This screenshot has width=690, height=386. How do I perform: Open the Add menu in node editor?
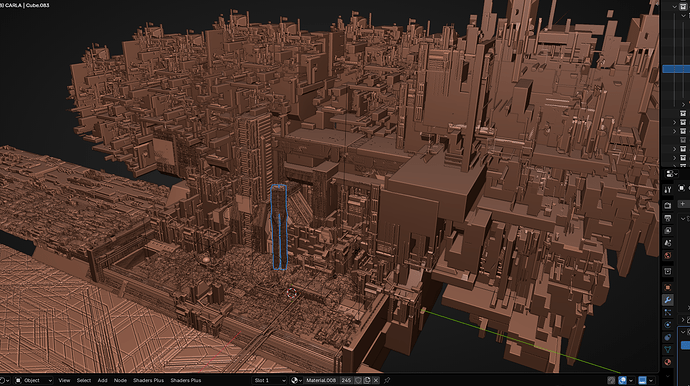coord(102,380)
